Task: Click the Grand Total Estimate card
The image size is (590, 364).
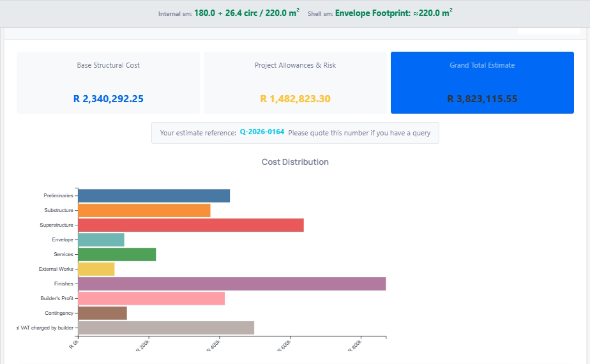Action: pyautogui.click(x=482, y=82)
